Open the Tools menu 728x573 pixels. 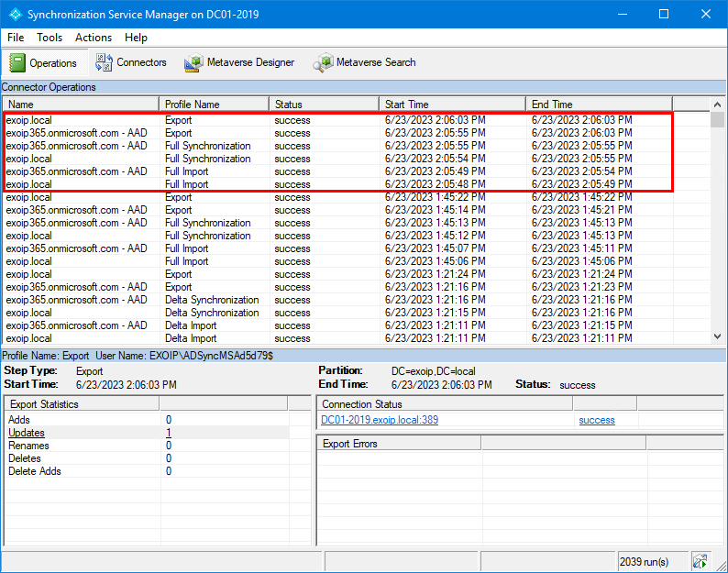point(50,38)
